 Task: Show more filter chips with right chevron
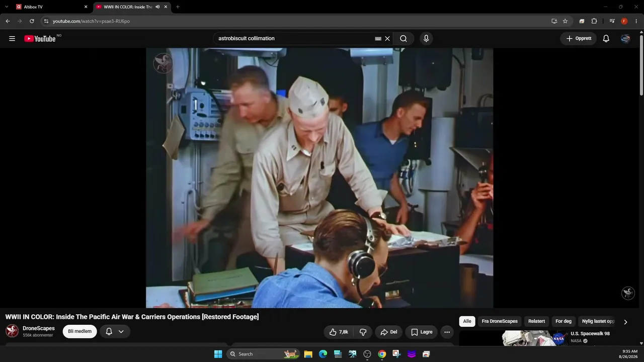point(625,322)
